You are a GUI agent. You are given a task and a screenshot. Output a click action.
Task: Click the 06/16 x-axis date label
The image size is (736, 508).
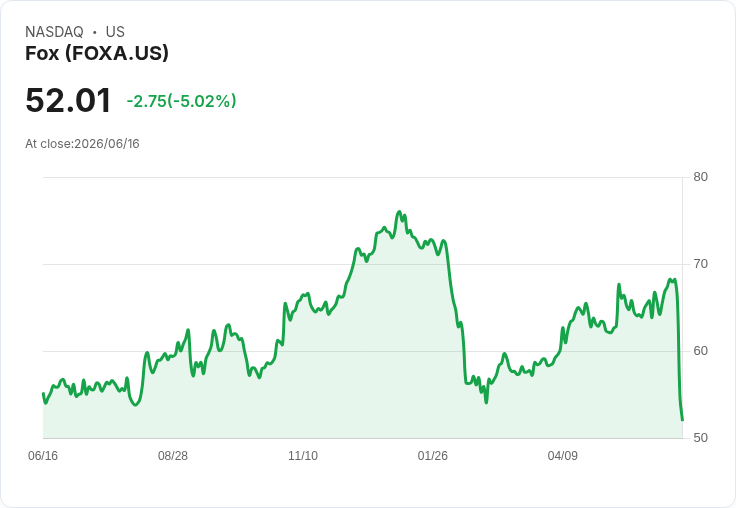43,455
